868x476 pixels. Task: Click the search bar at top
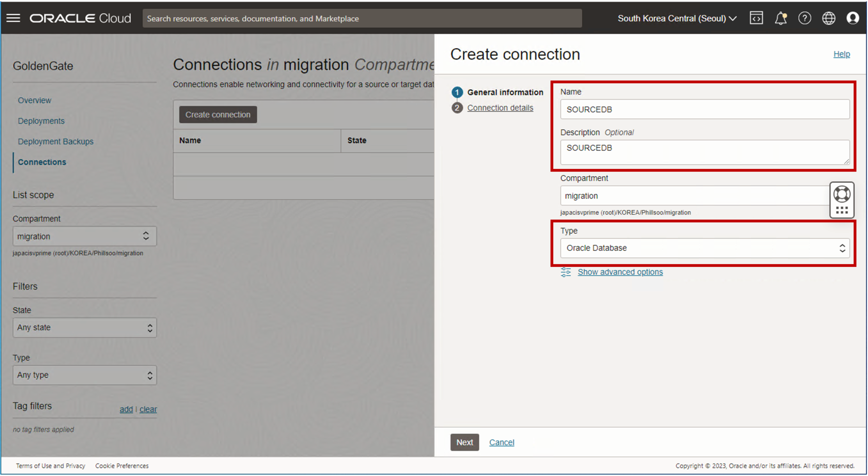click(x=361, y=18)
